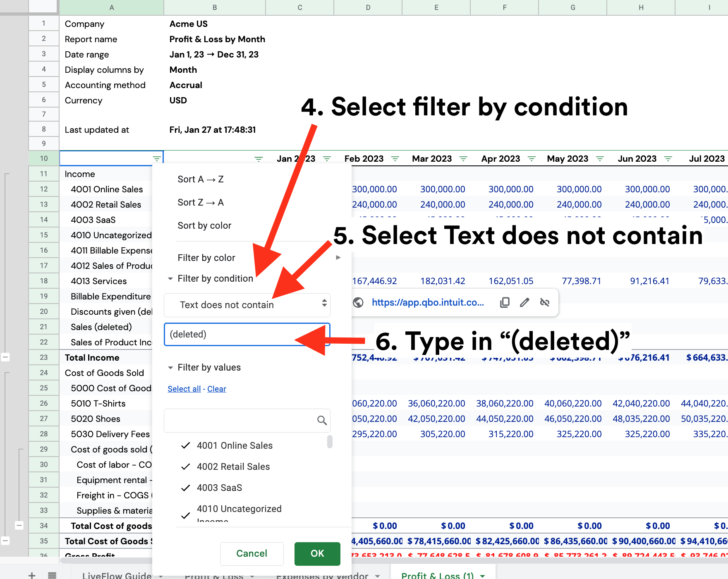The height and width of the screenshot is (579, 728).
Task: Collapse the Income row group
Action: (x=5, y=357)
